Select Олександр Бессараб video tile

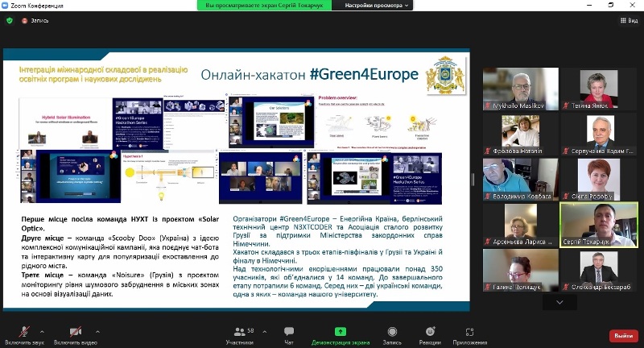599,271
